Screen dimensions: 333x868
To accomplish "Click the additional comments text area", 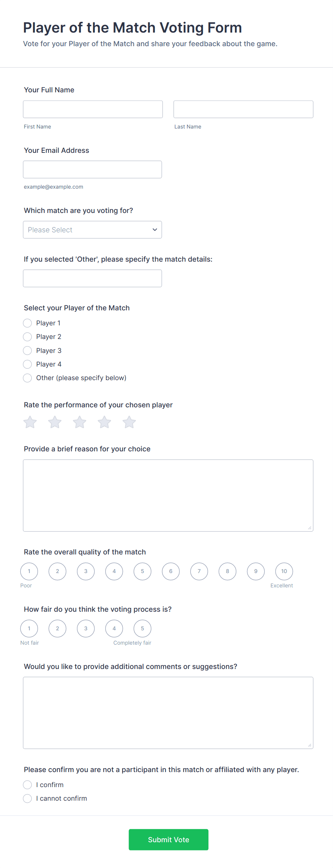I will pyautogui.click(x=168, y=713).
